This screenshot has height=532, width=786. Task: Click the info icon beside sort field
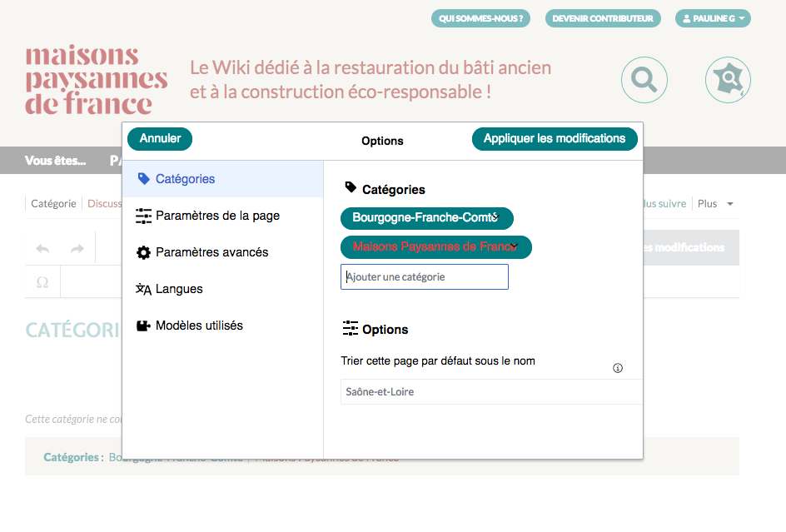coord(618,368)
